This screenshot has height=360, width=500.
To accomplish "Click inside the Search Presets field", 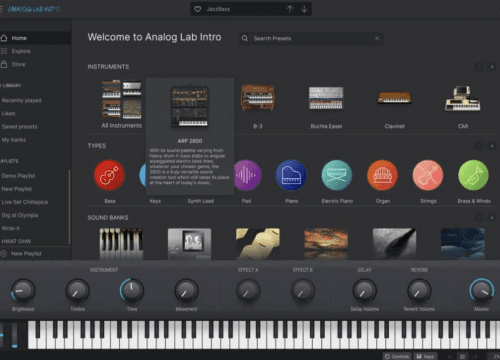I will 311,38.
